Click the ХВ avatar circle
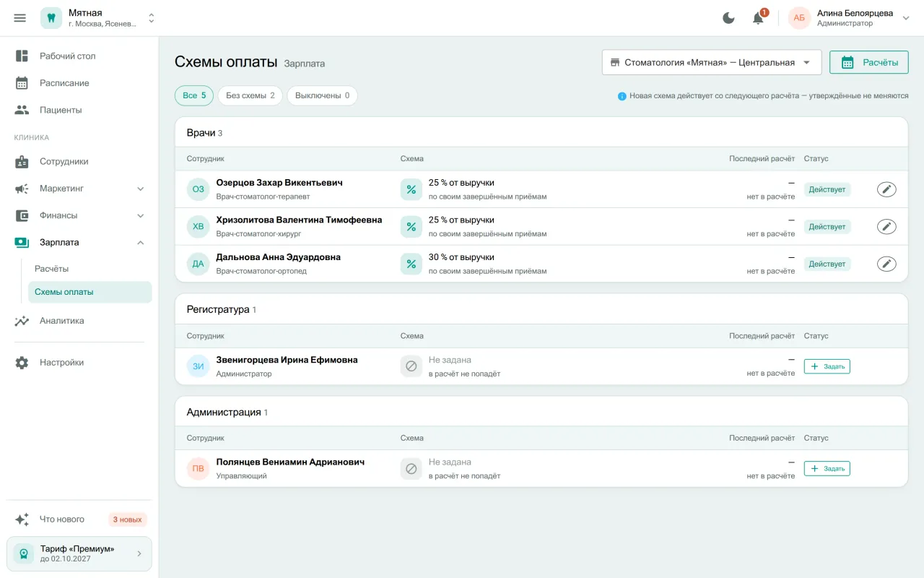Screen dimensions: 924x578 (199, 227)
